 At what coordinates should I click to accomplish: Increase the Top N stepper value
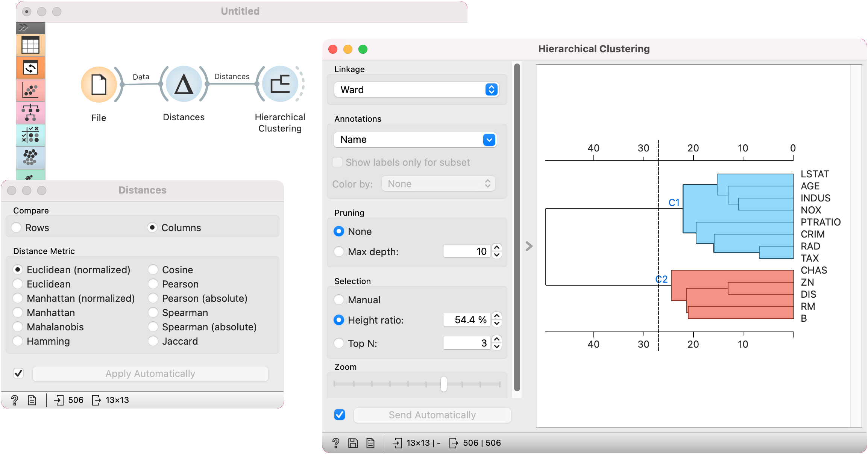(x=497, y=339)
